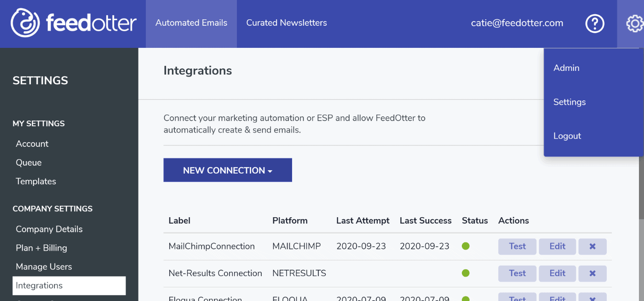Click Net-Results Connection green status dot

pos(466,273)
